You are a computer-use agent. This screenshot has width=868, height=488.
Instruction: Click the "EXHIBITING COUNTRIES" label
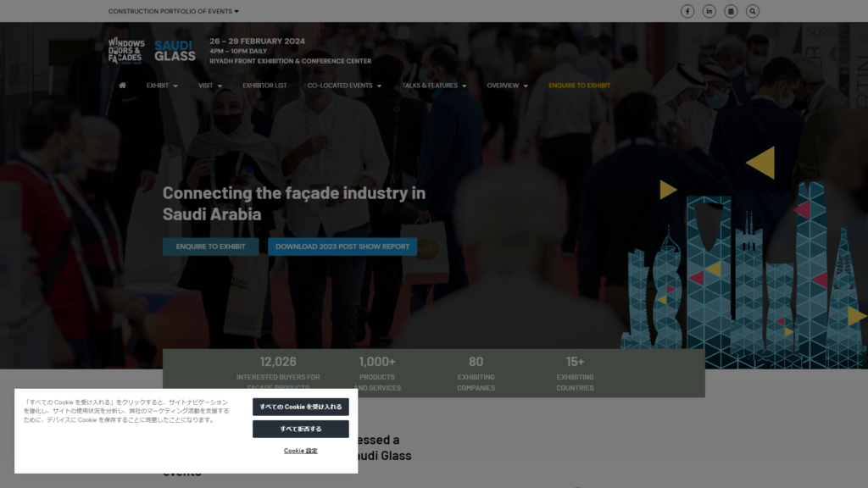[576, 382]
